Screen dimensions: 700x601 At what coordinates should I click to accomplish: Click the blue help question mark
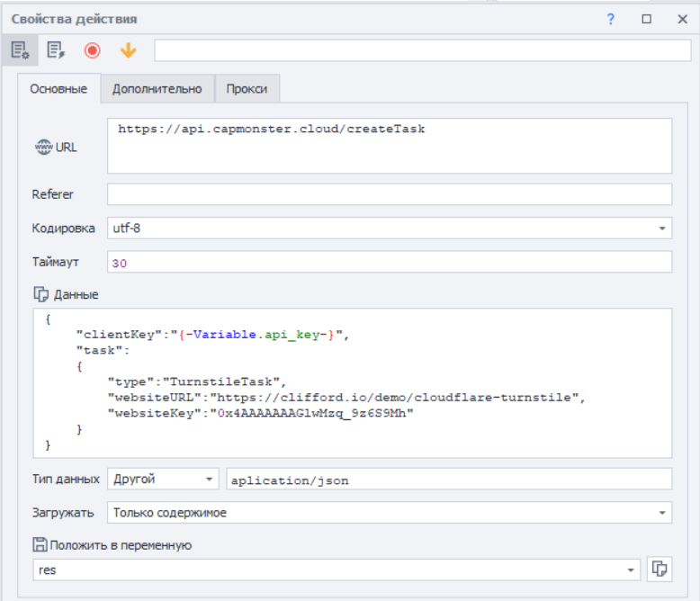(x=610, y=19)
